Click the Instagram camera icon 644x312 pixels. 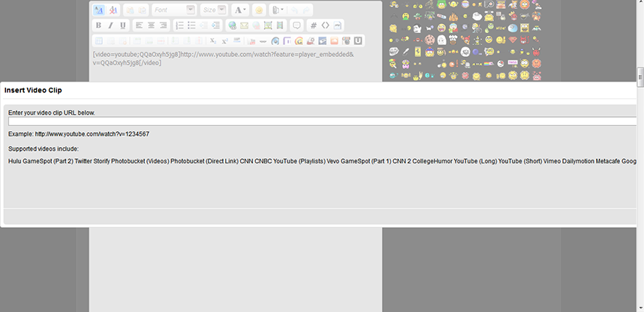pyautogui.click(x=346, y=41)
